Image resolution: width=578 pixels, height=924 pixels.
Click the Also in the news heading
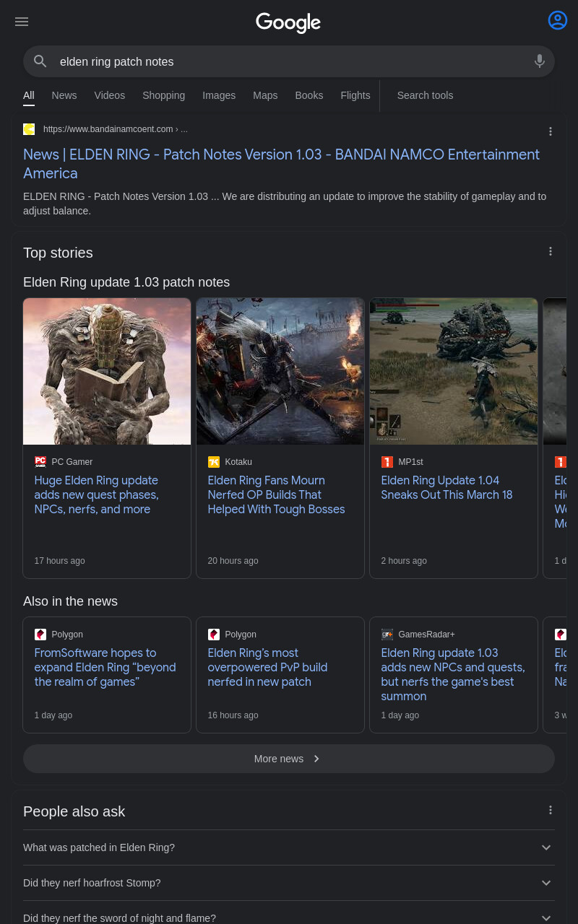click(70, 601)
